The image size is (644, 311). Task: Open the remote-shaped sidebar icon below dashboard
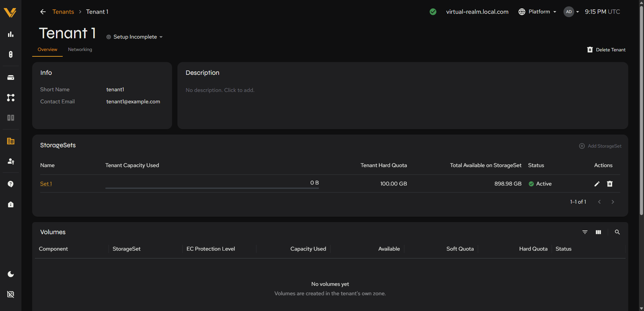11,54
